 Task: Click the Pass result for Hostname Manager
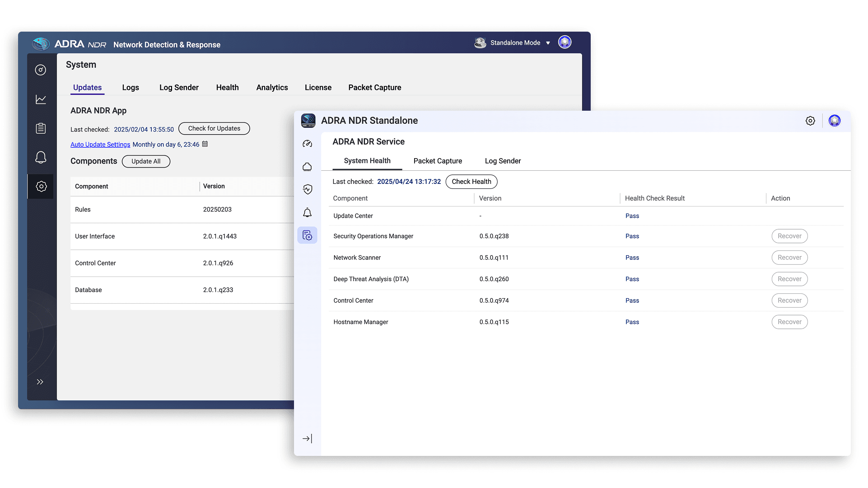coord(632,322)
